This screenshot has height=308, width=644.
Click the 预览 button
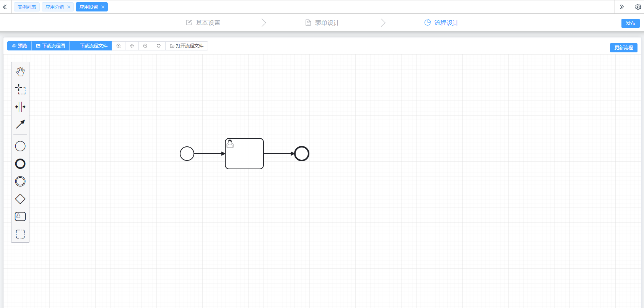[20, 46]
